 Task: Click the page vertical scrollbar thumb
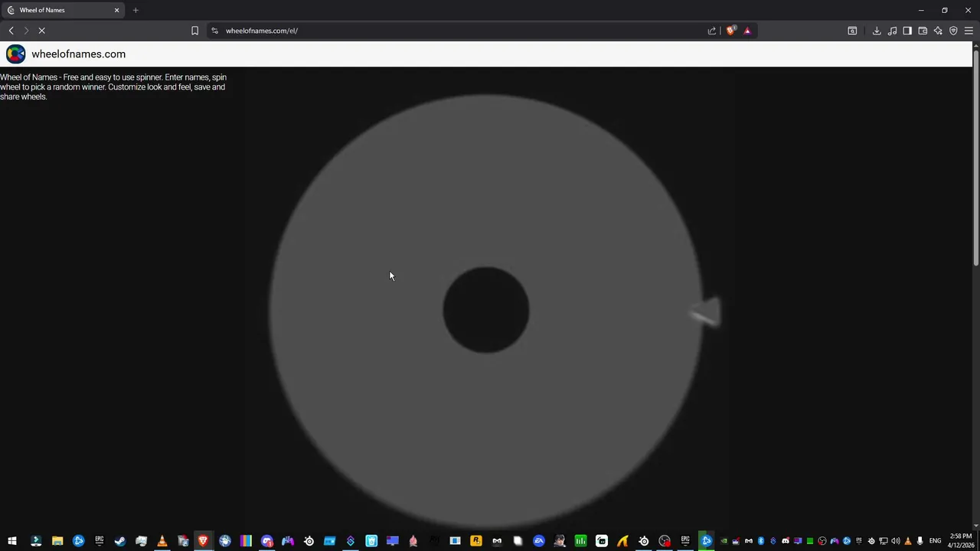click(x=976, y=157)
